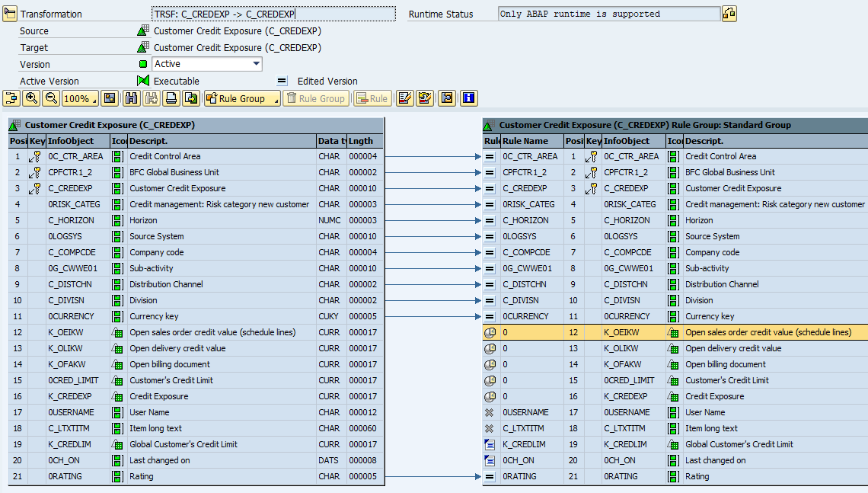Image resolution: width=868 pixels, height=493 pixels.
Task: Open the Version dropdown showing Active
Action: coord(256,64)
